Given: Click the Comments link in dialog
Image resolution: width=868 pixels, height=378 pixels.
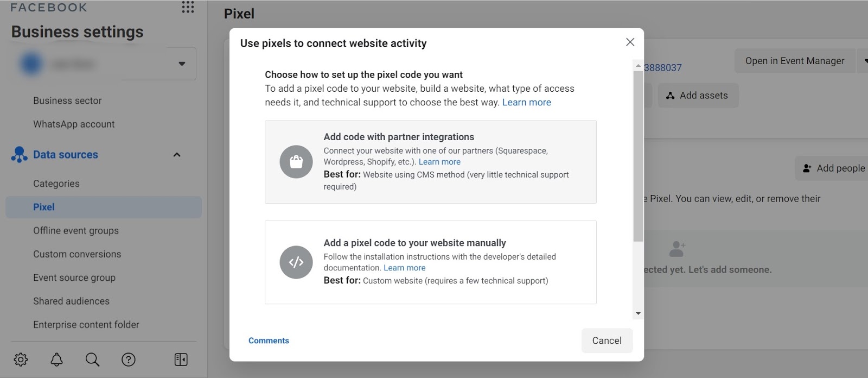Looking at the screenshot, I should pos(269,341).
